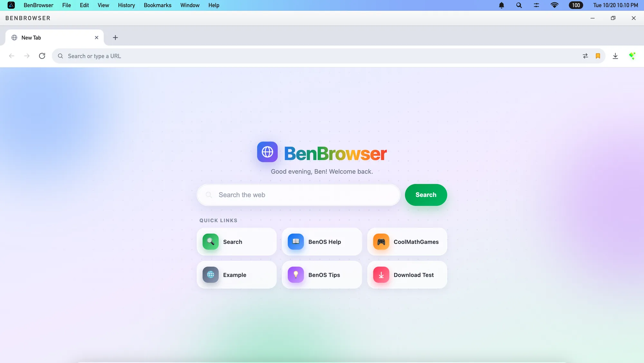
Task: Bookmark this page with the orange bookmark icon
Action: [598, 56]
